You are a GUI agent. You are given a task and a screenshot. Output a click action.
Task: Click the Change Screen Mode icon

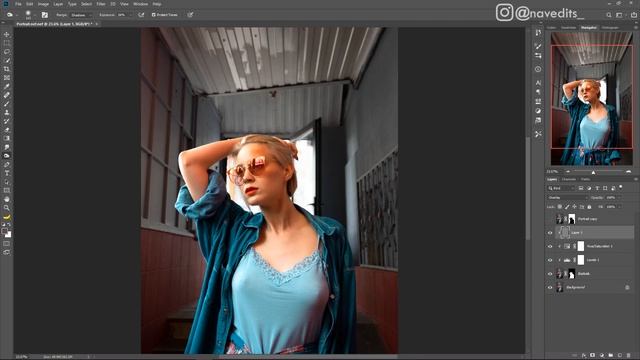tap(7, 252)
